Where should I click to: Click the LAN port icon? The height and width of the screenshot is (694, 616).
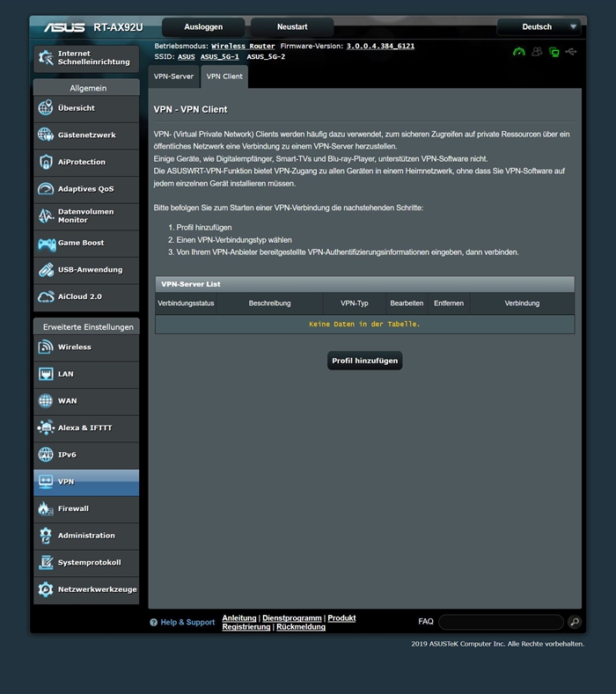click(x=46, y=374)
